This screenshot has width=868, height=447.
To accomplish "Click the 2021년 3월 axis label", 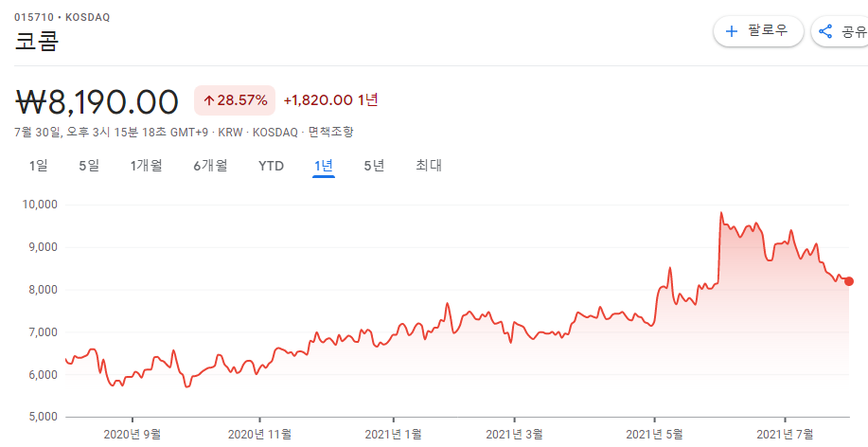I will 514,434.
